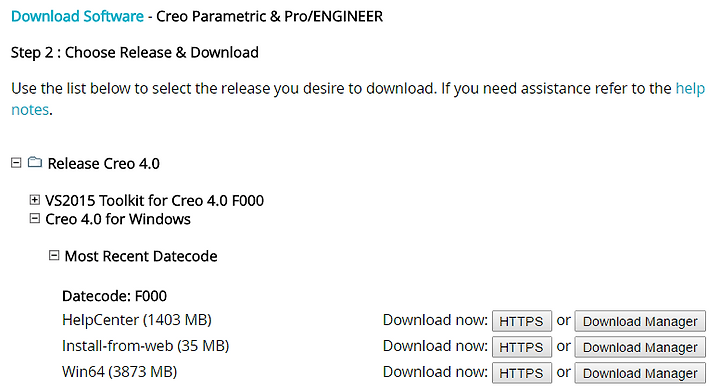
Task: Click the Install-from-web (35 MB) entry text
Action: pos(146,345)
